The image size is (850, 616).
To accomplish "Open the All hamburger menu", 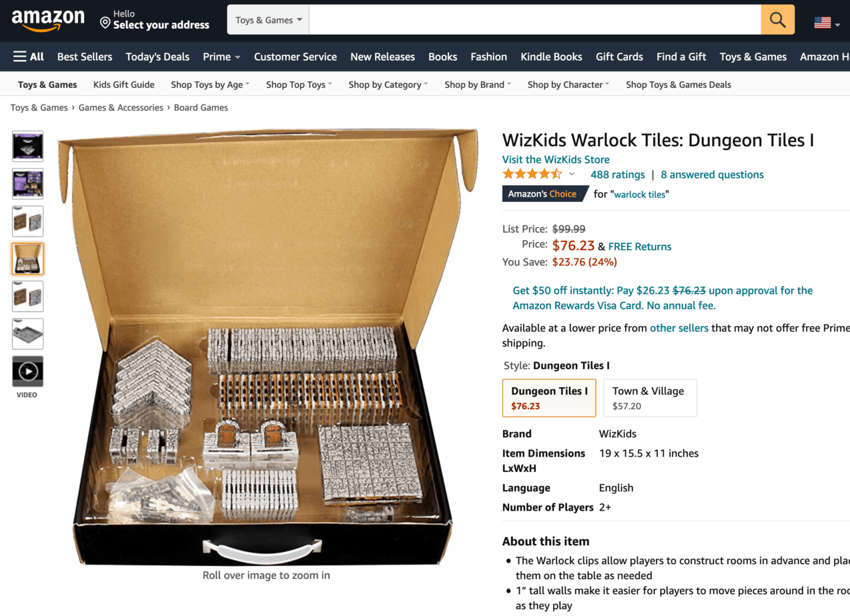I will tap(29, 57).
